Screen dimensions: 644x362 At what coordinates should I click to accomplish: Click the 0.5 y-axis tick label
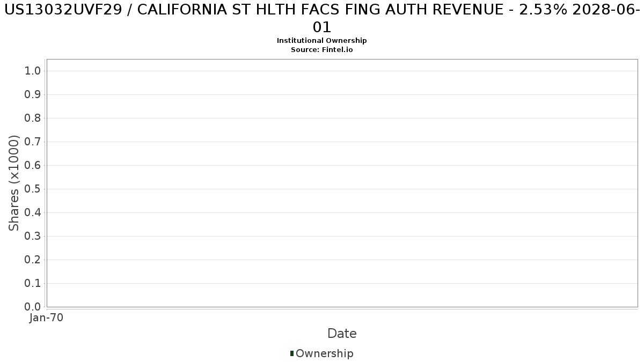tap(33, 189)
